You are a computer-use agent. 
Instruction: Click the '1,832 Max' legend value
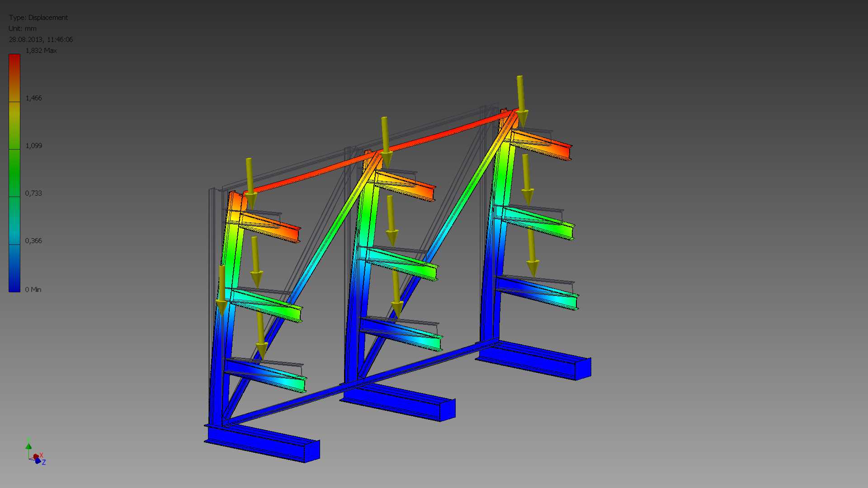[41, 51]
